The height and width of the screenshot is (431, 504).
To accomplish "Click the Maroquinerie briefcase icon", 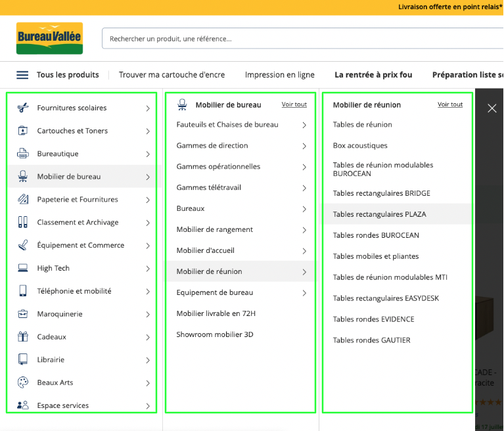I will pos(23,313).
